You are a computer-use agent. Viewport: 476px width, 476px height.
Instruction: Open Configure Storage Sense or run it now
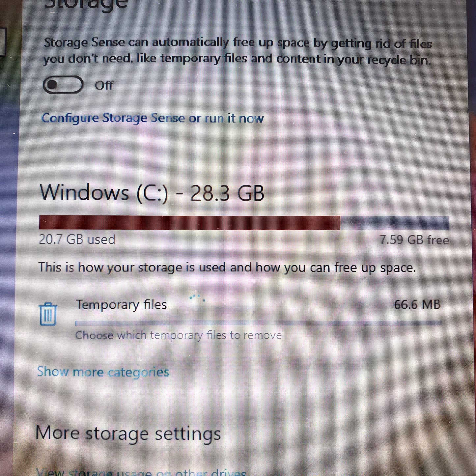click(x=152, y=118)
